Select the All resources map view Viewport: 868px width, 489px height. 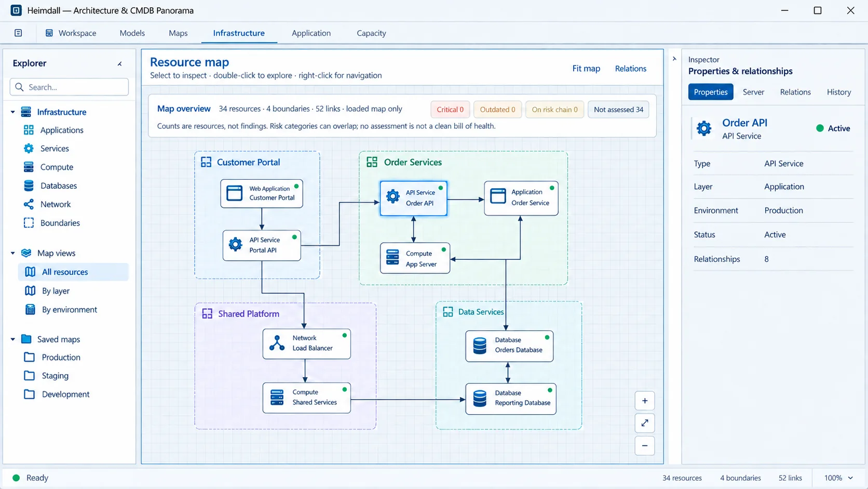click(x=73, y=272)
